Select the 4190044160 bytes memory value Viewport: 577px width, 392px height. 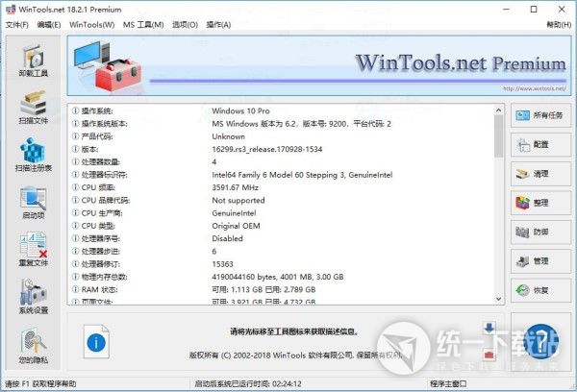click(278, 277)
